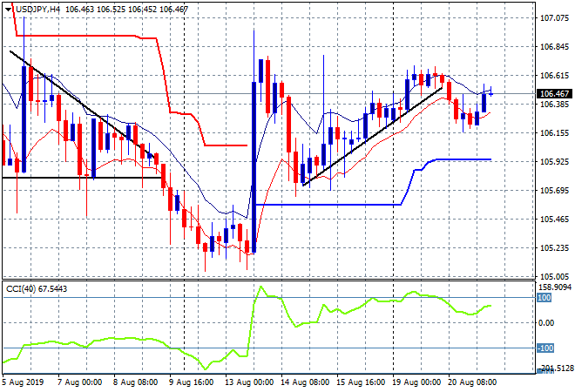Click the 9 Aug 16:00 time label

[x=191, y=382]
